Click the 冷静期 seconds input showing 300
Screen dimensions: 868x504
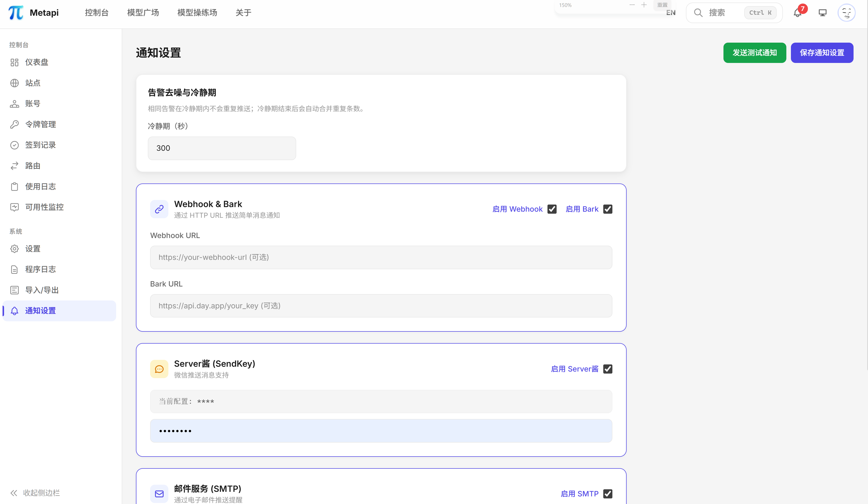pyautogui.click(x=221, y=148)
